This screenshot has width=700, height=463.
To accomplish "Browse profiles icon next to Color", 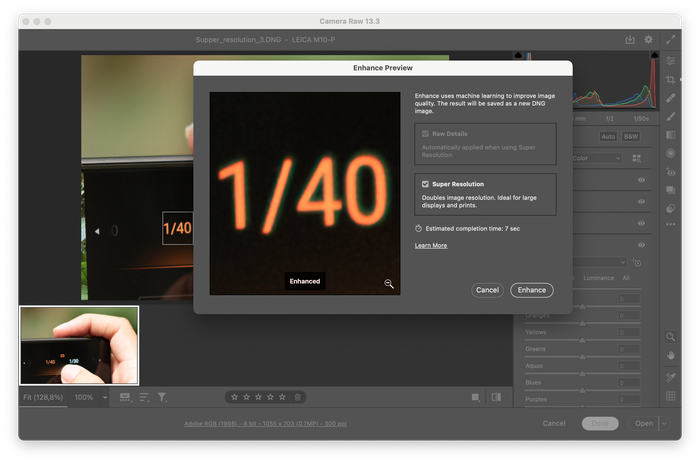I will point(637,159).
